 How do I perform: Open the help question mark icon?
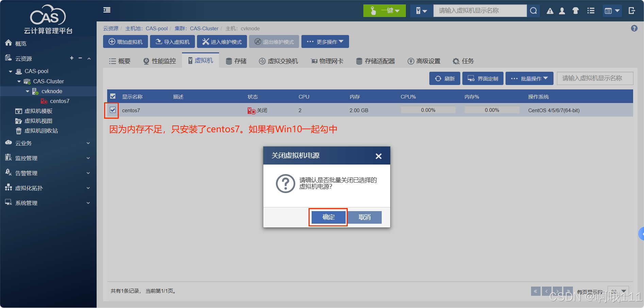click(x=634, y=28)
